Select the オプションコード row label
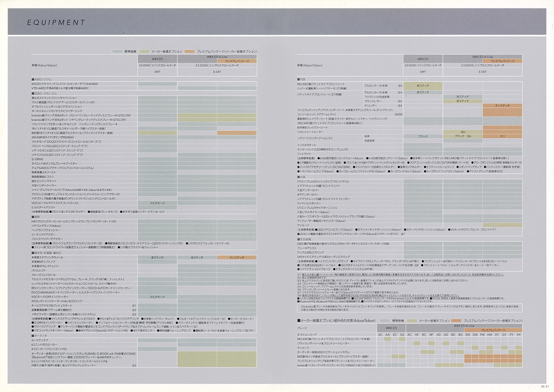 point(307,335)
